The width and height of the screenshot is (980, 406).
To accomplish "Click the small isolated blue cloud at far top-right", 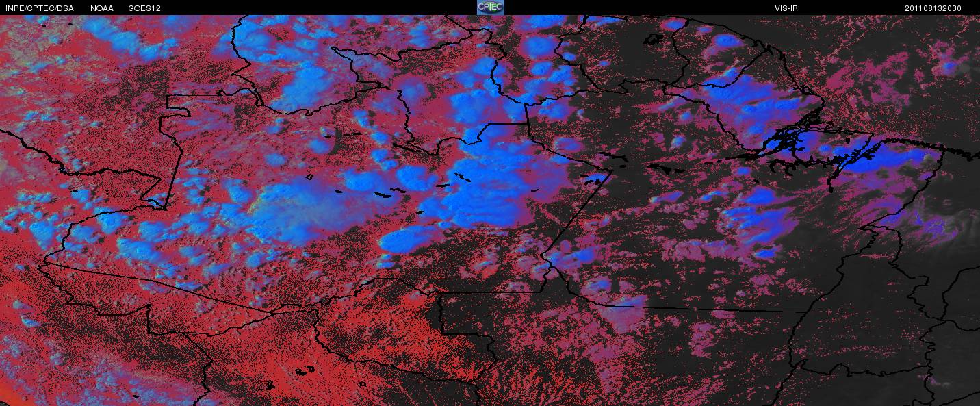I will (x=949, y=66).
